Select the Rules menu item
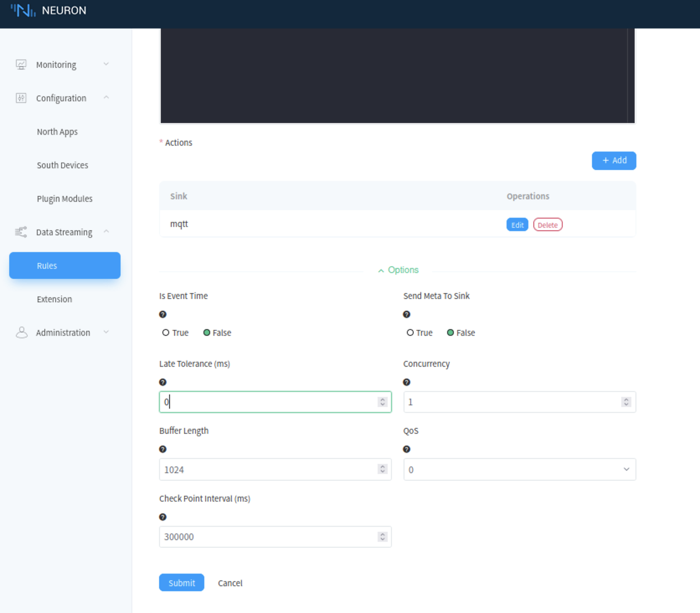The height and width of the screenshot is (613, 700). (x=65, y=265)
